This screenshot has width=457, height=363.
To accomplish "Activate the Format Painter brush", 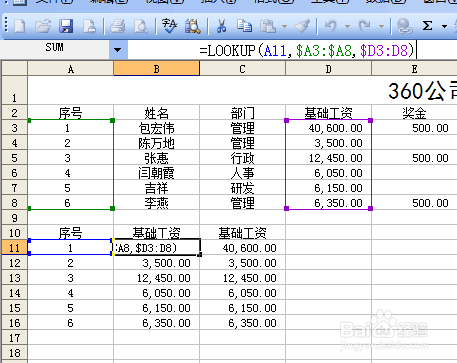I will tap(303, 26).
